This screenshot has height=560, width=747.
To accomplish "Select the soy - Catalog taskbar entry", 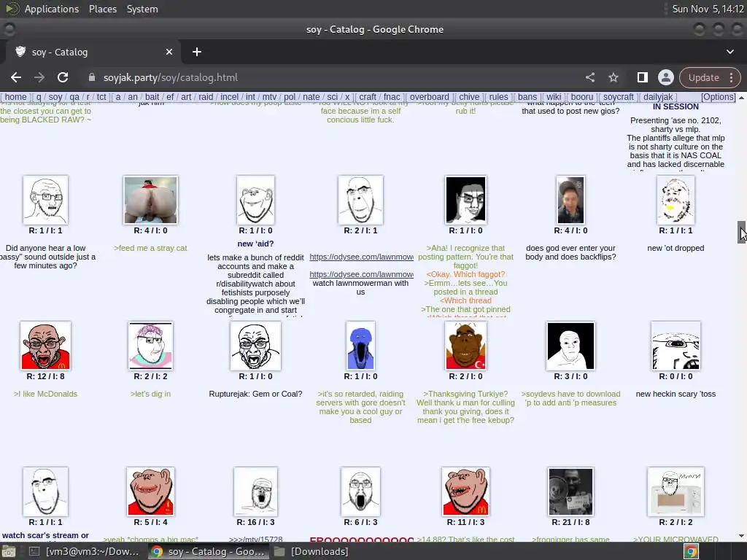I will pyautogui.click(x=208, y=551).
